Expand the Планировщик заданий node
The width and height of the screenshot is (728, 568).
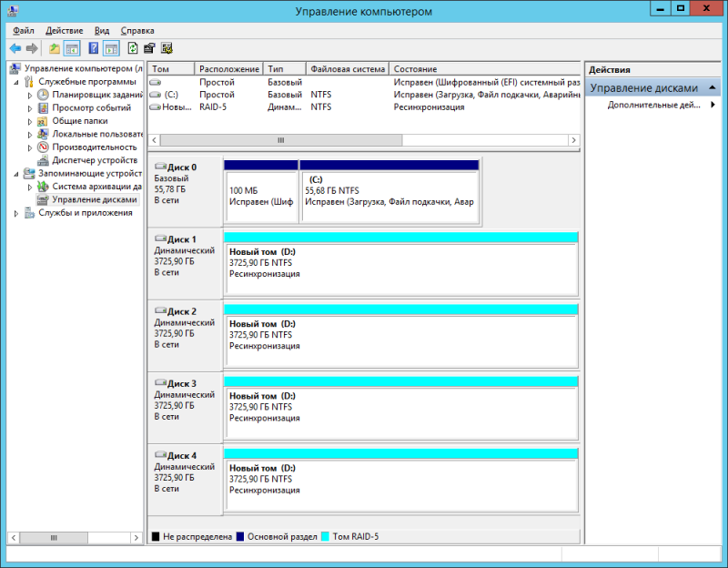click(x=30, y=96)
